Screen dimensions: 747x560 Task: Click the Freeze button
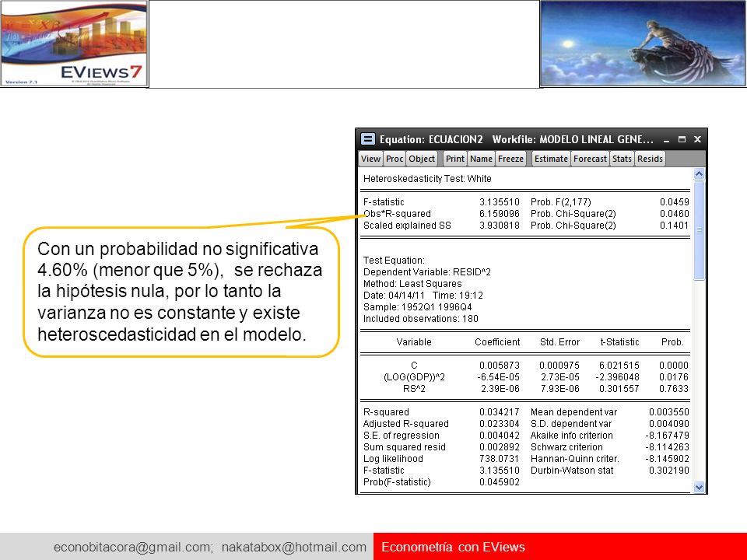point(510,159)
